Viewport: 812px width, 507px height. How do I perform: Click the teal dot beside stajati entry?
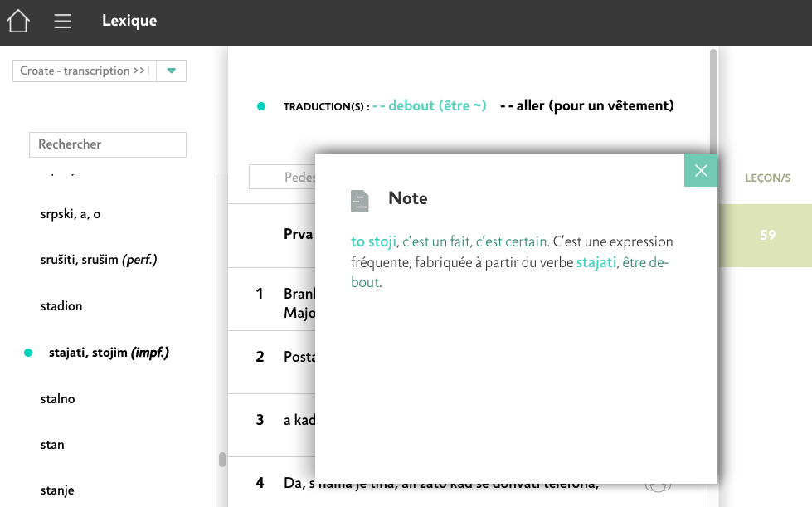click(28, 353)
